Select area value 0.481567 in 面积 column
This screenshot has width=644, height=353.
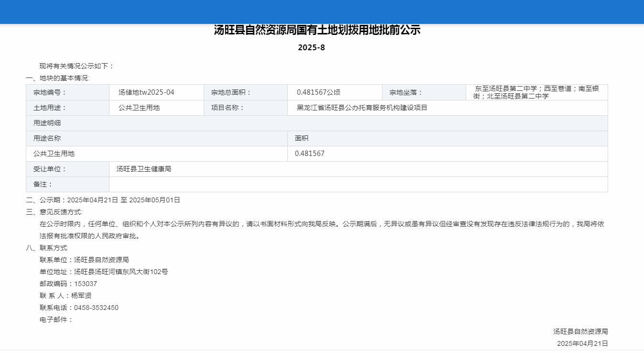click(310, 154)
